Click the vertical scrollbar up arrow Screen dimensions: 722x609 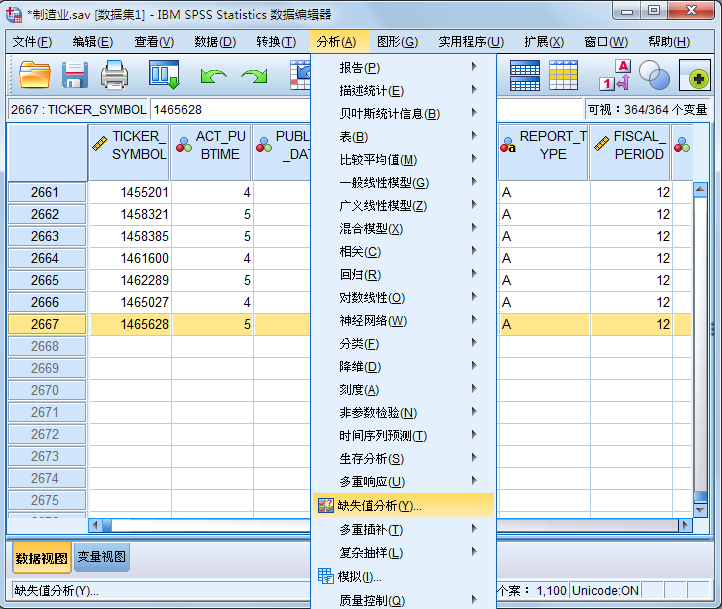tap(700, 189)
